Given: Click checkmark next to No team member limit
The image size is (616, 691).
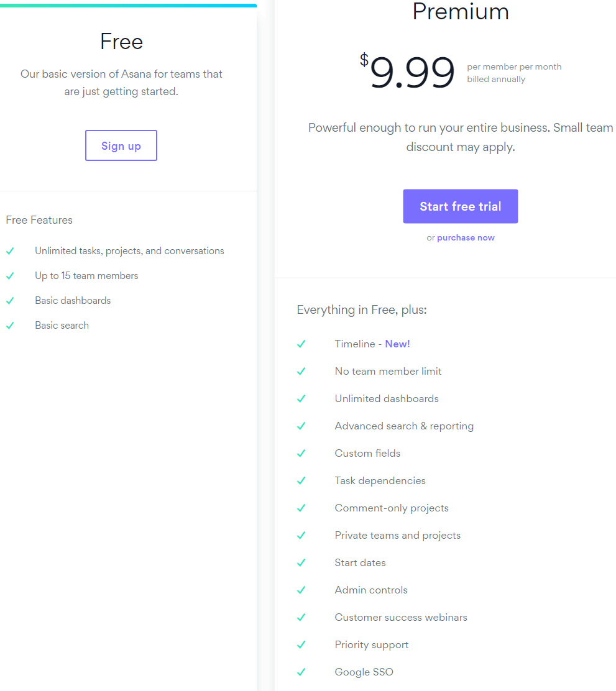Looking at the screenshot, I should click(301, 372).
